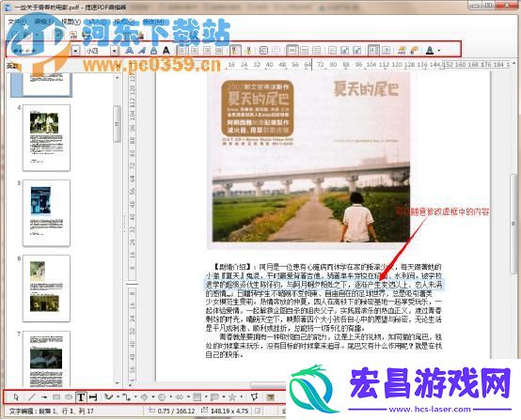Click the pages panel scroll-down arrow
The width and height of the screenshot is (521, 420).
(x=118, y=382)
